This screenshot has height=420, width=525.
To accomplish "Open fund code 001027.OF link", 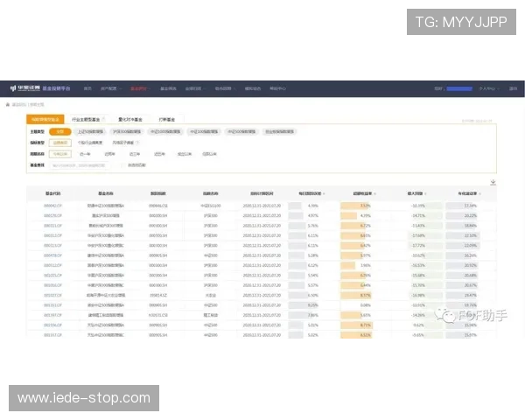I will [52, 295].
